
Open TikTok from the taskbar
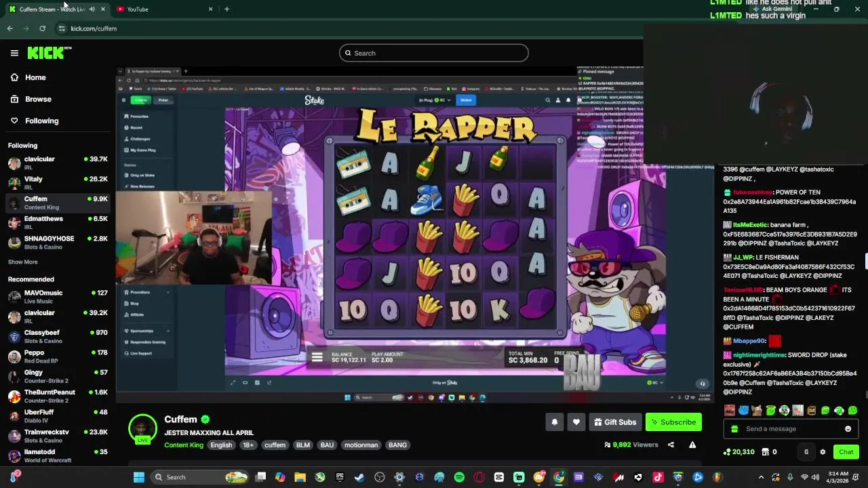[658, 477]
